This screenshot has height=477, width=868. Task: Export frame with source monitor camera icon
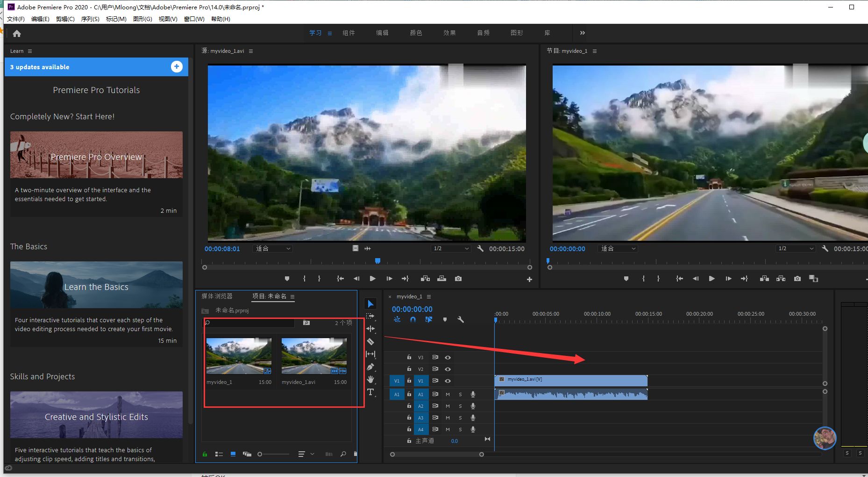pos(458,279)
